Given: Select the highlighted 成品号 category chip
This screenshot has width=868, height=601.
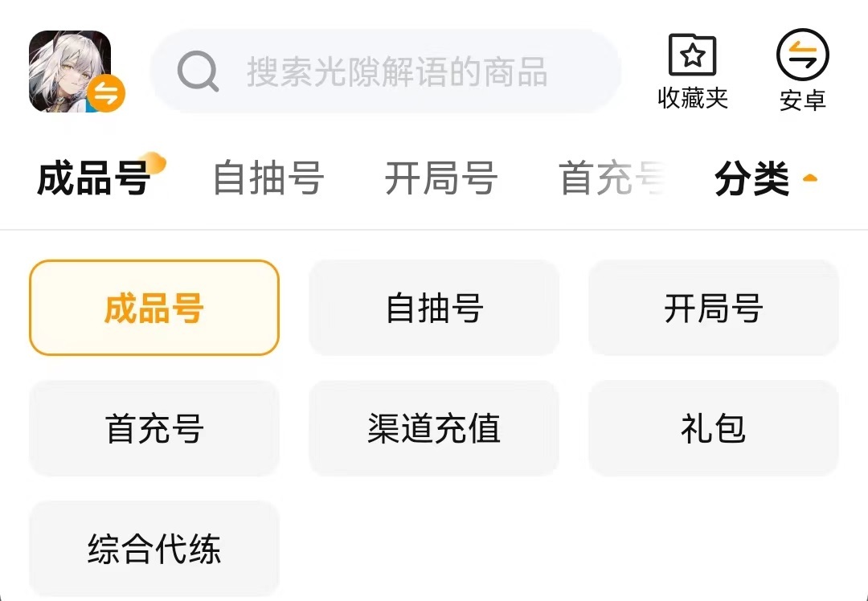Looking at the screenshot, I should pos(154,308).
